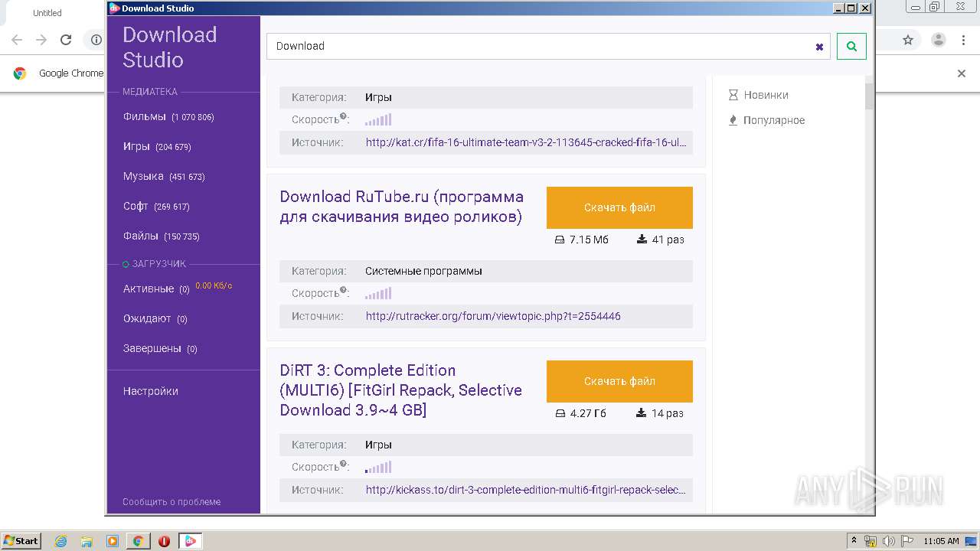Open Internet Explorer from the taskbar

click(60, 541)
